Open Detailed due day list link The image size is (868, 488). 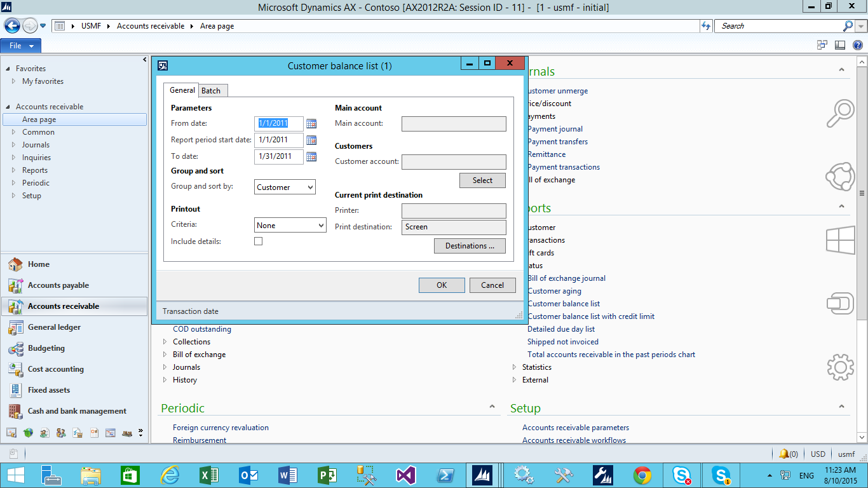point(561,329)
